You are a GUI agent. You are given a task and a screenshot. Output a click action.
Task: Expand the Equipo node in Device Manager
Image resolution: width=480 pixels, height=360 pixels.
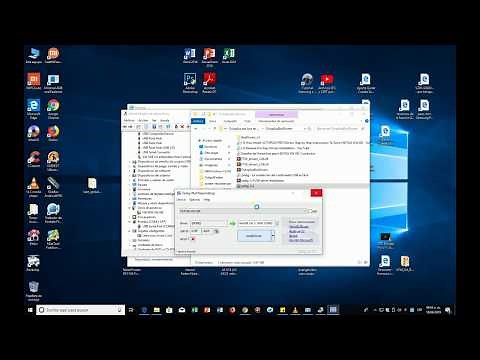(x=130, y=184)
